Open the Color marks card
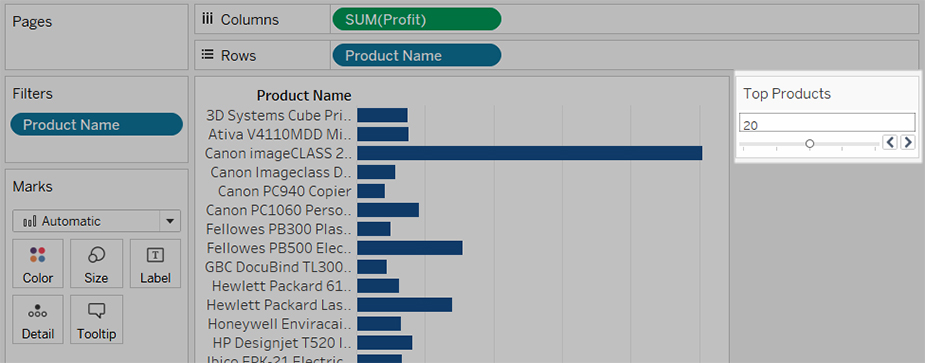Image resolution: width=925 pixels, height=363 pixels. pos(37,264)
